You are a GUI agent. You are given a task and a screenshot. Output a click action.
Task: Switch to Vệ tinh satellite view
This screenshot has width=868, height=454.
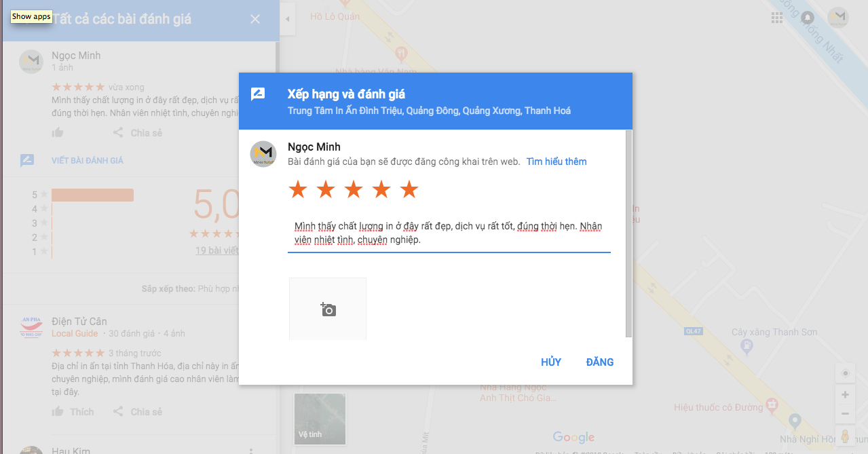click(320, 419)
